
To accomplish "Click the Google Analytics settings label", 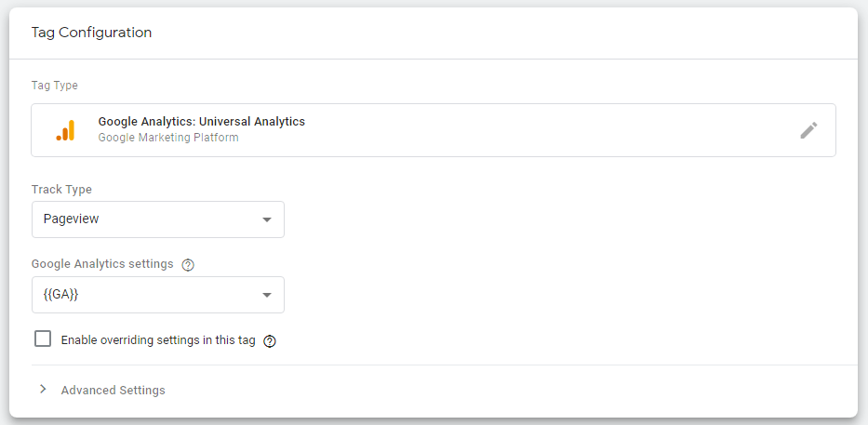I will click(102, 264).
